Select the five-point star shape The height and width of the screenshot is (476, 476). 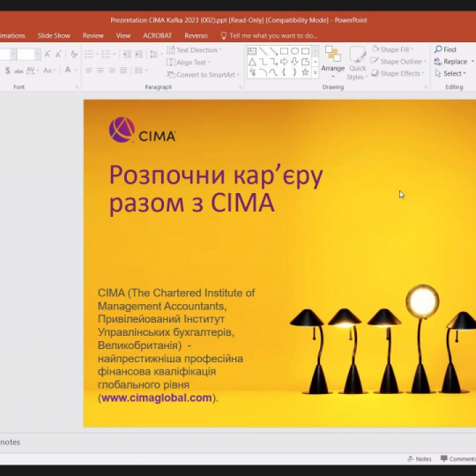(x=305, y=72)
